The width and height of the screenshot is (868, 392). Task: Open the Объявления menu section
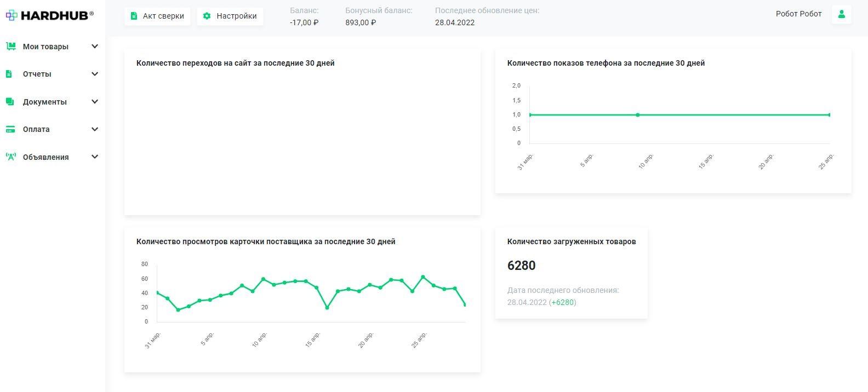point(46,157)
